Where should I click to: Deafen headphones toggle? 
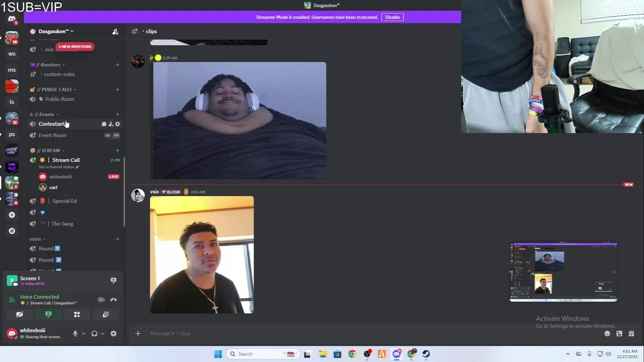coord(94,333)
